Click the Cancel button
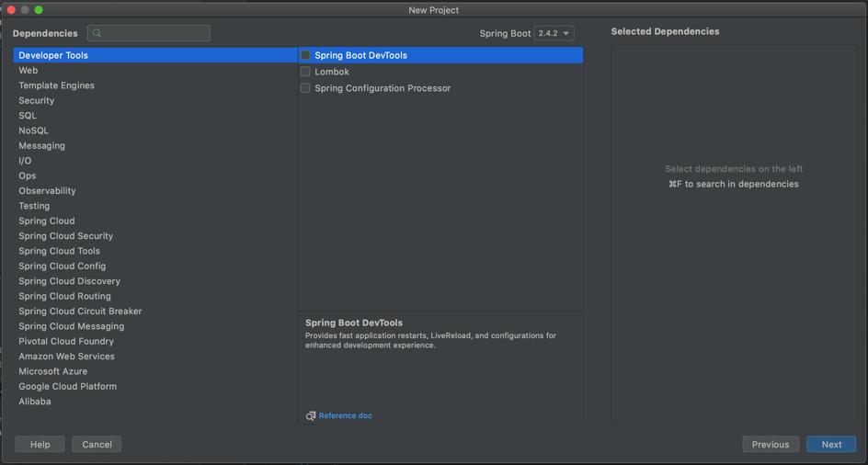 (97, 445)
